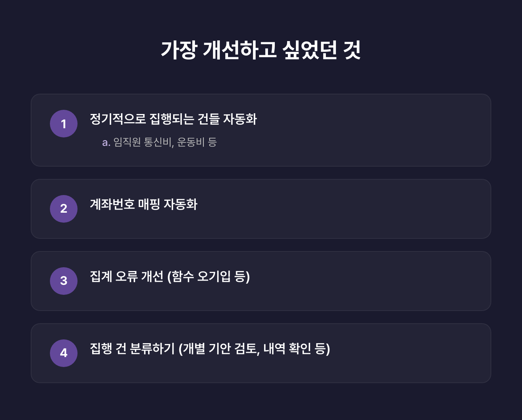Click the word 싶었던 in the title
522x420 pixels.
pos(309,50)
